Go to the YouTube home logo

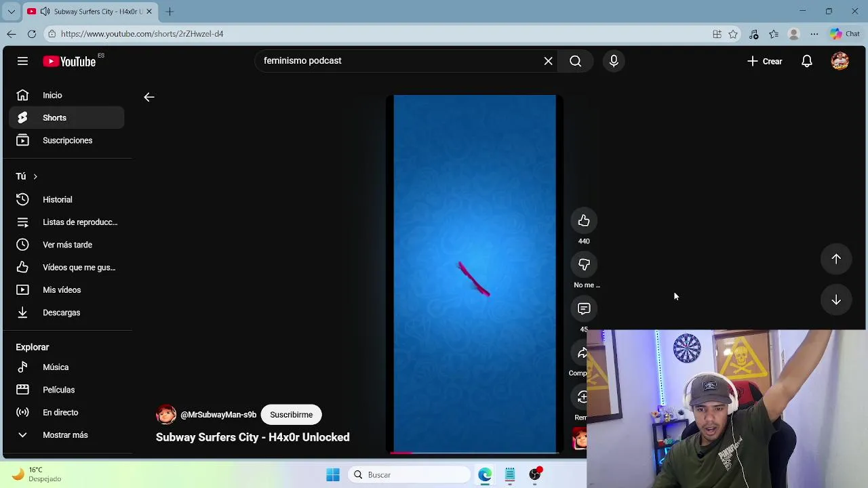coord(69,62)
